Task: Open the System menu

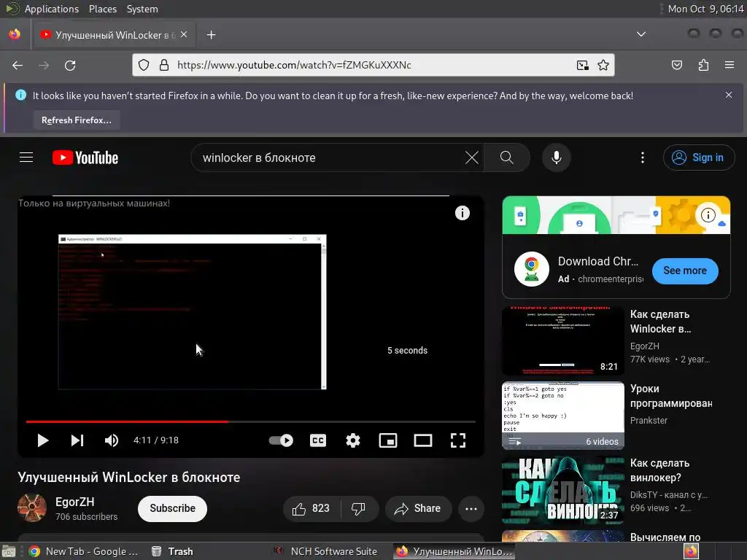Action: 142,9
